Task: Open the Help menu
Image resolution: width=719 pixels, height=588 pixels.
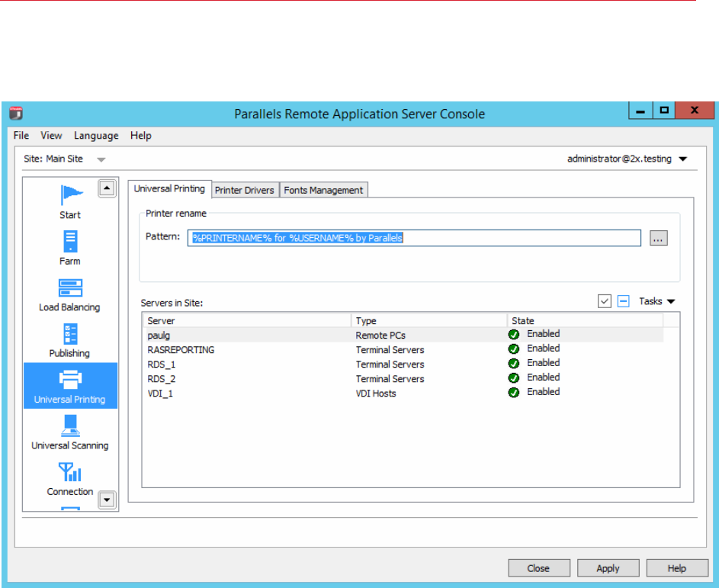Action: coord(141,136)
